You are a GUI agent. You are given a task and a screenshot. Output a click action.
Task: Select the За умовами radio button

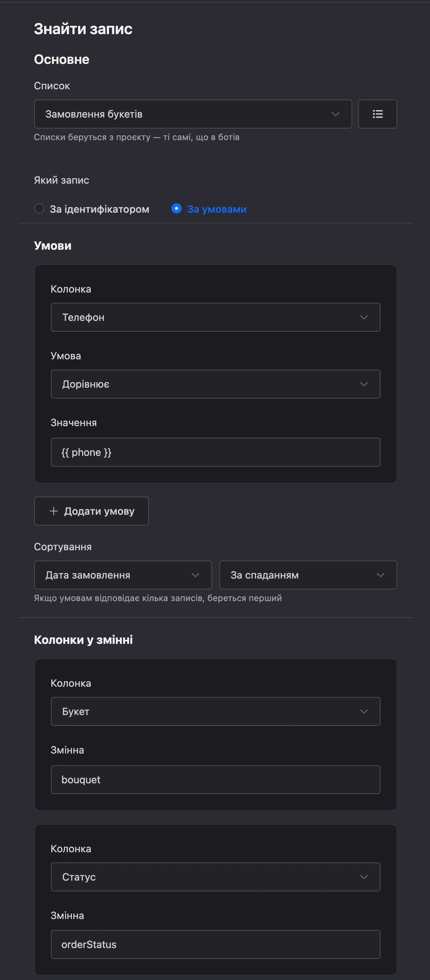(x=176, y=208)
